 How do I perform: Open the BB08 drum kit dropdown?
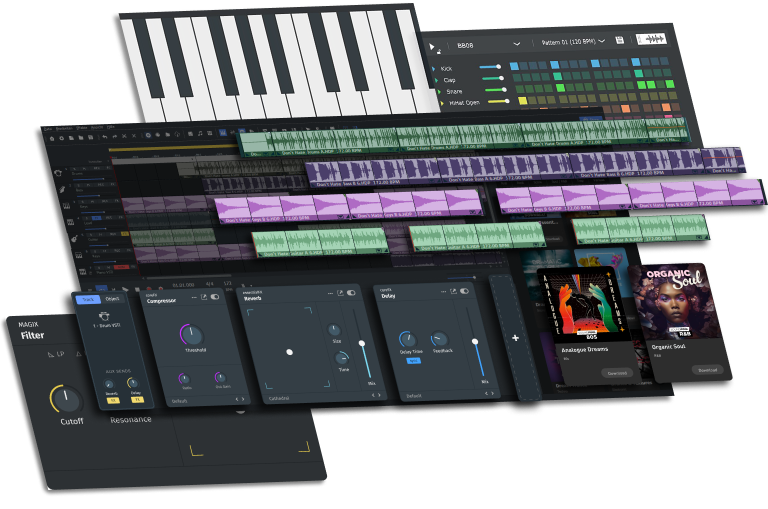(x=517, y=44)
